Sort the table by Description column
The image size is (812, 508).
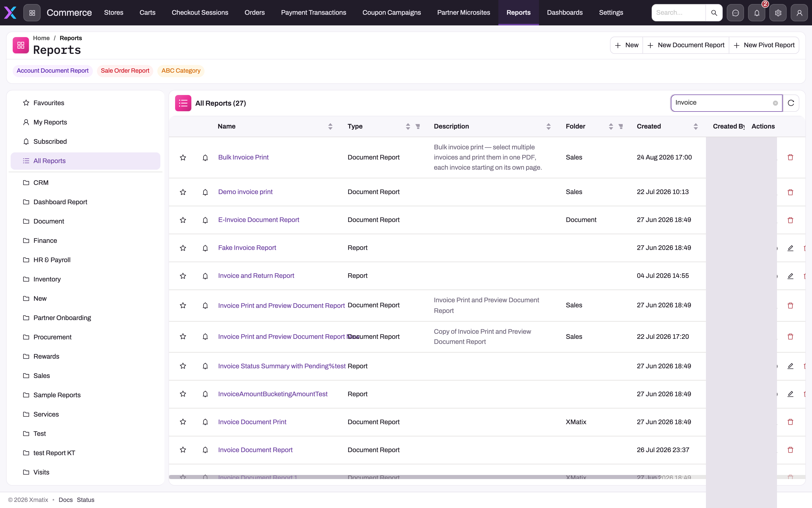click(549, 126)
